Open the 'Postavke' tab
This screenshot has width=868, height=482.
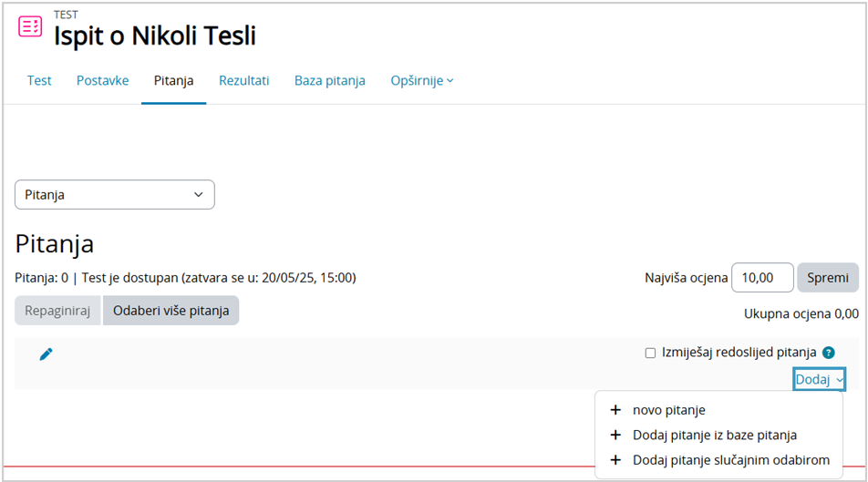102,80
